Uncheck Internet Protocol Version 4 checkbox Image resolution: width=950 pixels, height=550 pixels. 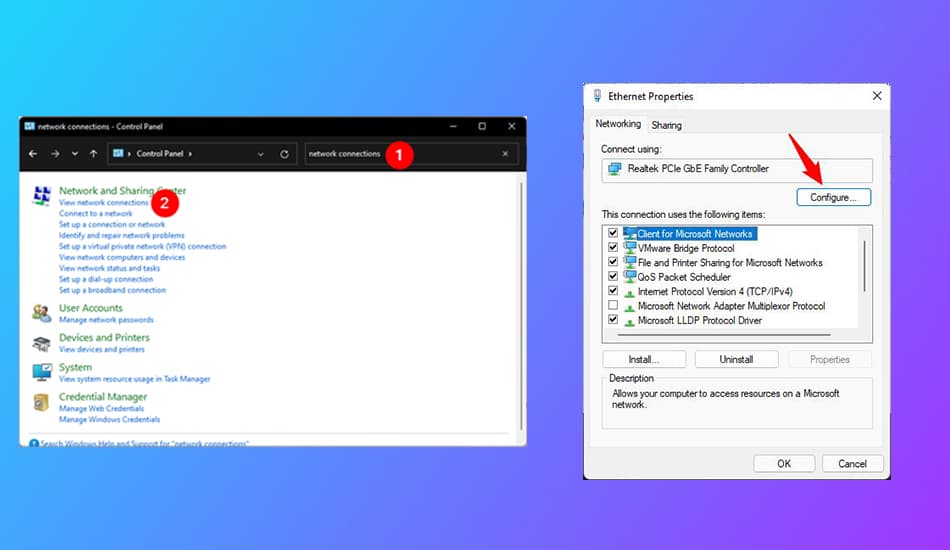[613, 291]
